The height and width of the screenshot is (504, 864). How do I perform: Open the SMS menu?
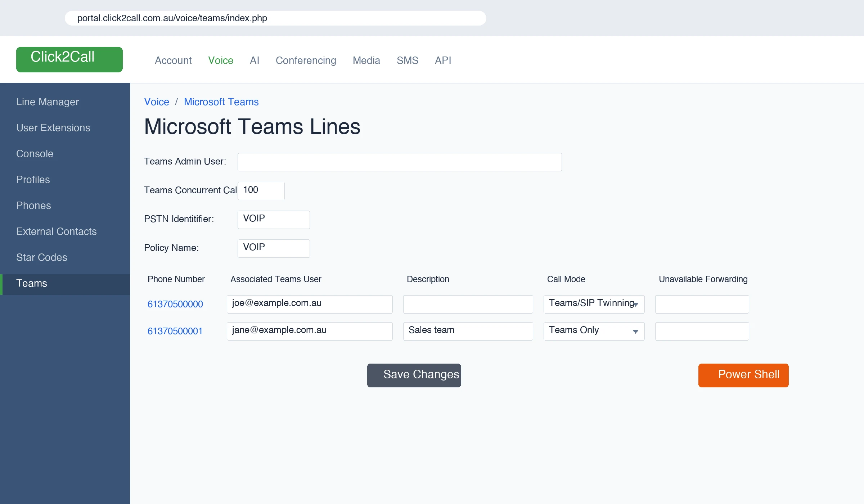[x=408, y=60]
